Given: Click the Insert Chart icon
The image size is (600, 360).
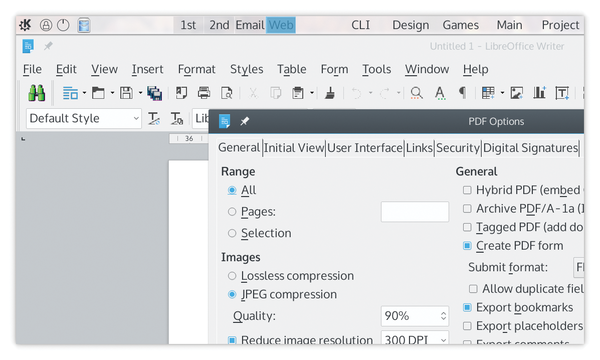Looking at the screenshot, I should [x=540, y=93].
